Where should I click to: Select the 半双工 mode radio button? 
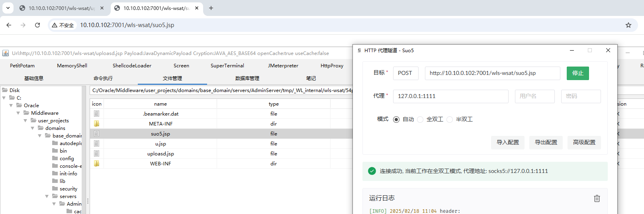pos(450,120)
